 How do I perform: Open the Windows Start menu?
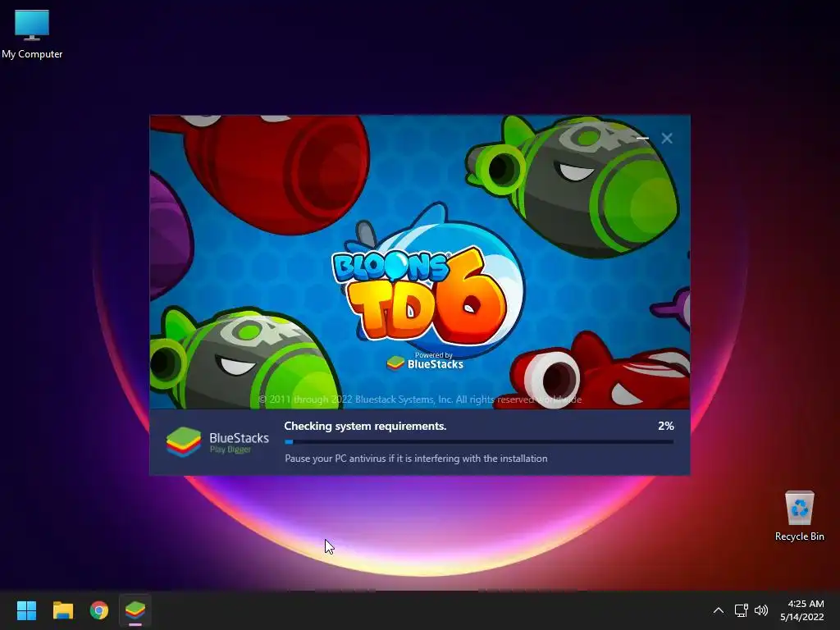[x=26, y=610]
